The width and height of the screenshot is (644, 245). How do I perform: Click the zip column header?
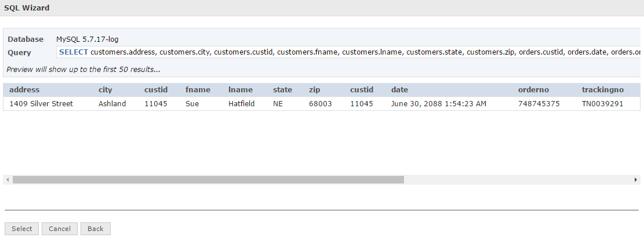tap(315, 90)
